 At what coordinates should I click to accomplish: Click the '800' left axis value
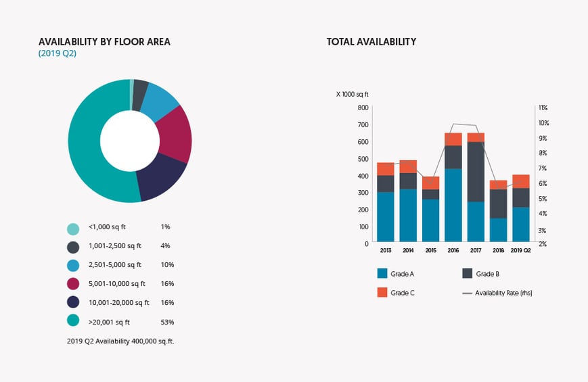tap(363, 108)
